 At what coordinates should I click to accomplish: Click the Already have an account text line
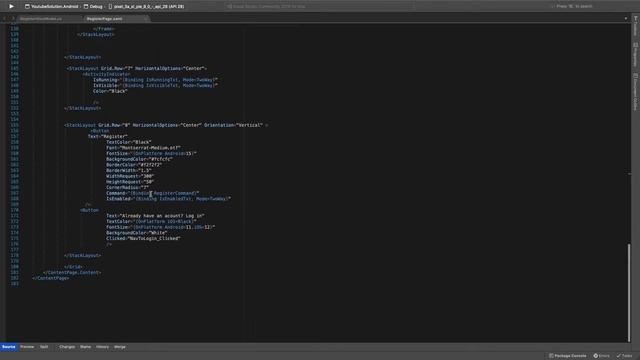click(156, 216)
